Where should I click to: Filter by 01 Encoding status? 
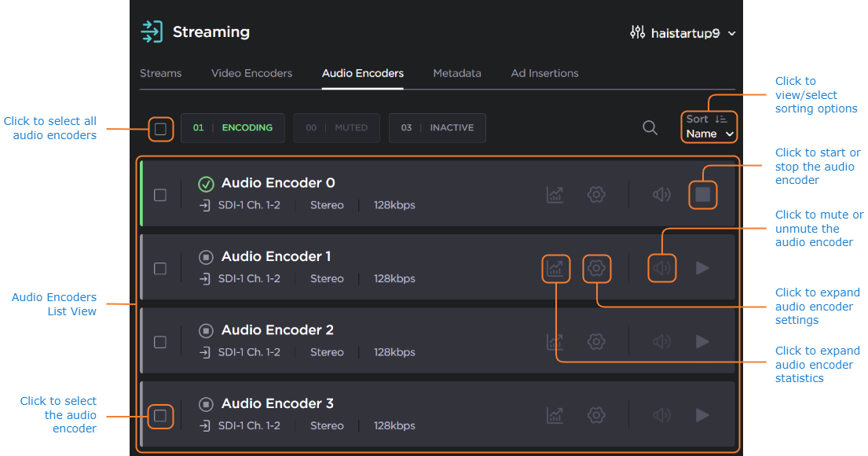pos(233,128)
